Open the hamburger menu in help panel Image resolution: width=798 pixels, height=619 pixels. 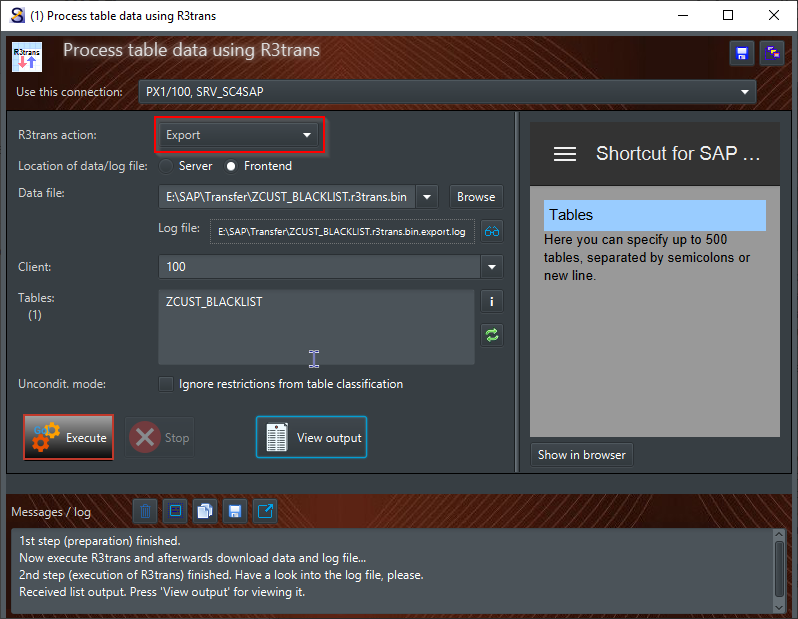click(x=565, y=154)
